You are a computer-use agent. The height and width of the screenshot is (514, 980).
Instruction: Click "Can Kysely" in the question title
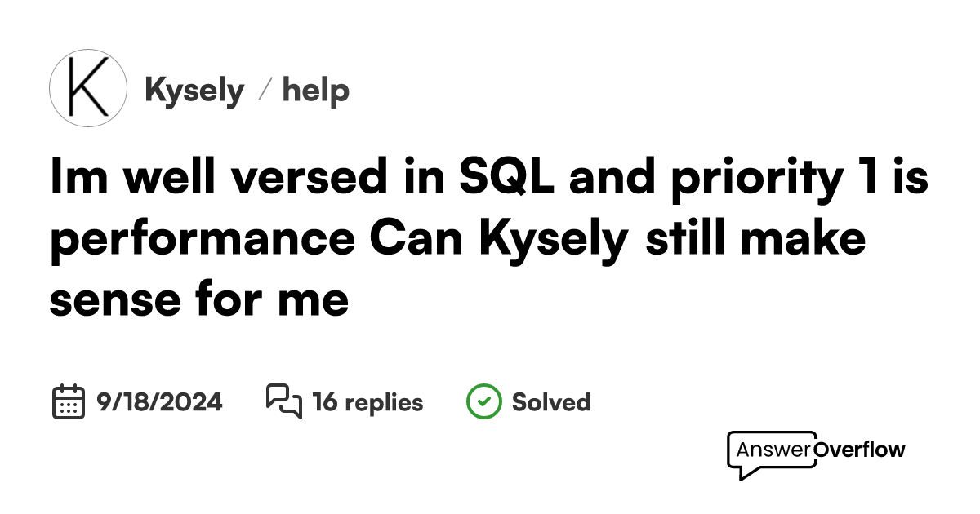point(499,241)
